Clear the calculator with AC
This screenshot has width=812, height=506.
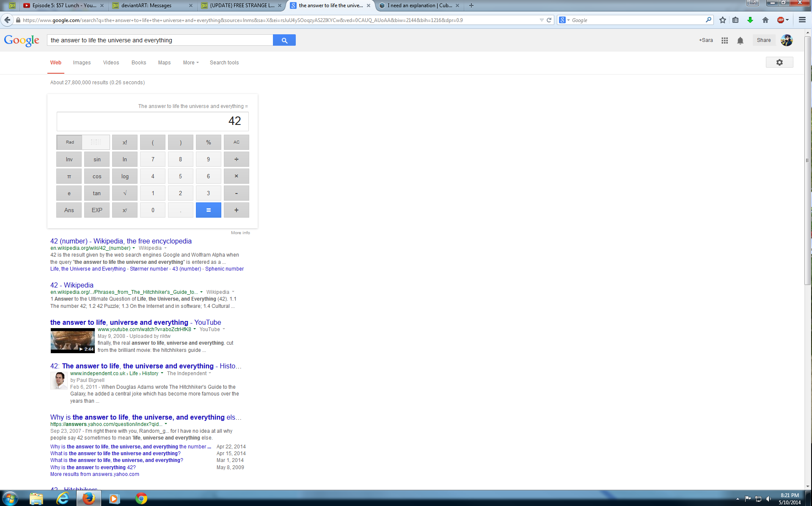click(237, 142)
